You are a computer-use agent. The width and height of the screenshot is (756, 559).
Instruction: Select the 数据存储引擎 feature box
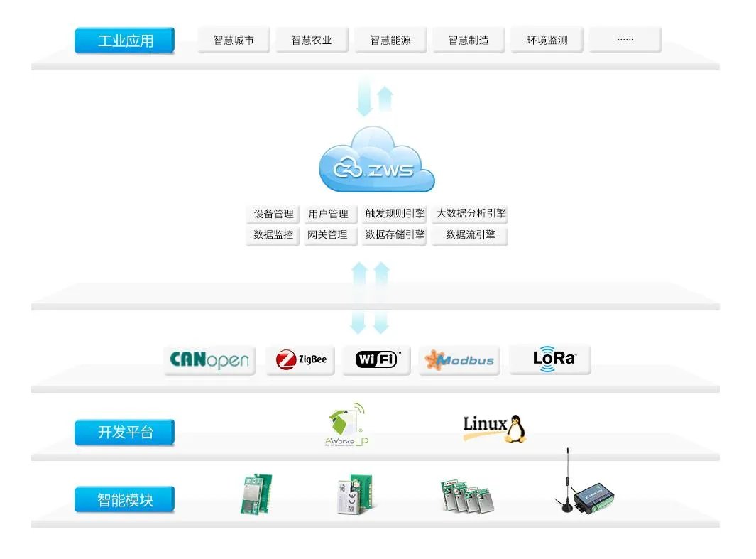[395, 235]
